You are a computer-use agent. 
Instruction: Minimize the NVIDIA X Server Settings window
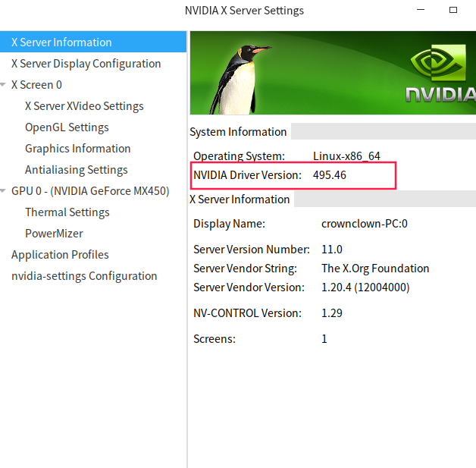pos(421,10)
